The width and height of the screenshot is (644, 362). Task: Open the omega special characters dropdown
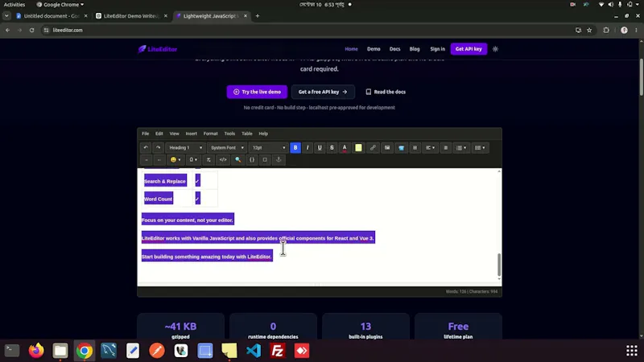[193, 159]
